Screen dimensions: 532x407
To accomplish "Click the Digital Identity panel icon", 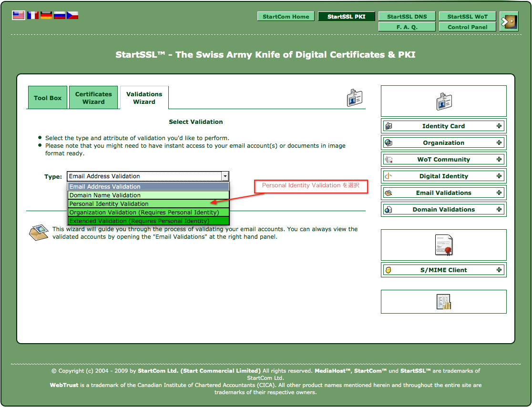I will coord(389,176).
